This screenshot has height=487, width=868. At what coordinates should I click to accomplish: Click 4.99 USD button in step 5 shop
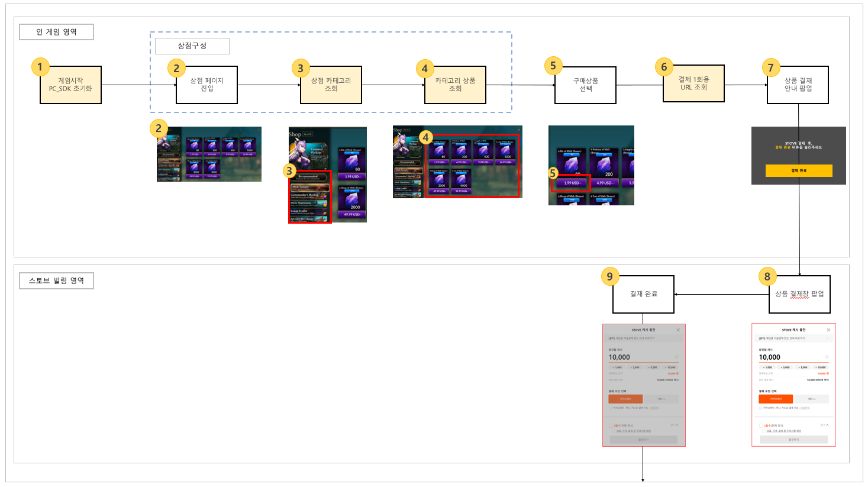[x=604, y=183]
